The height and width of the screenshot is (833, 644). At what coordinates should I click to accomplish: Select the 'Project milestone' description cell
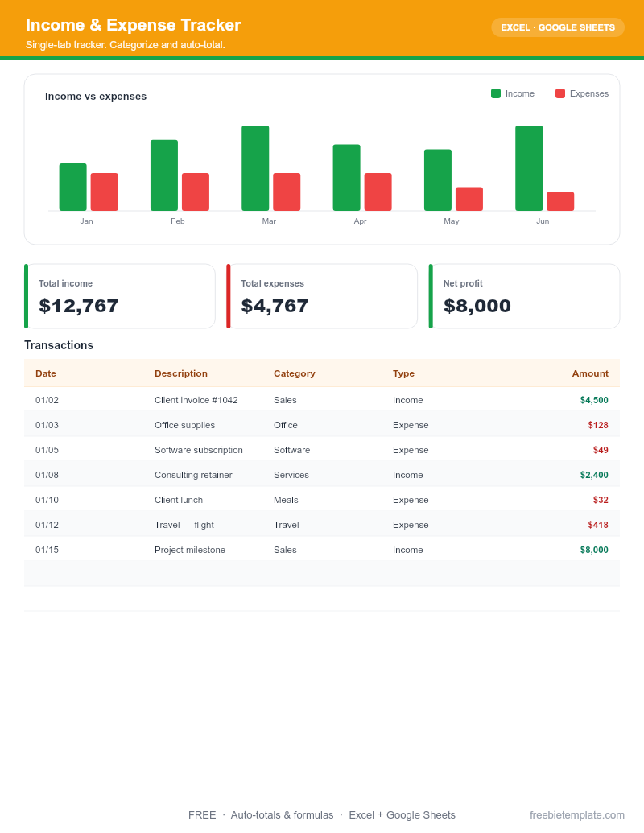click(x=190, y=550)
